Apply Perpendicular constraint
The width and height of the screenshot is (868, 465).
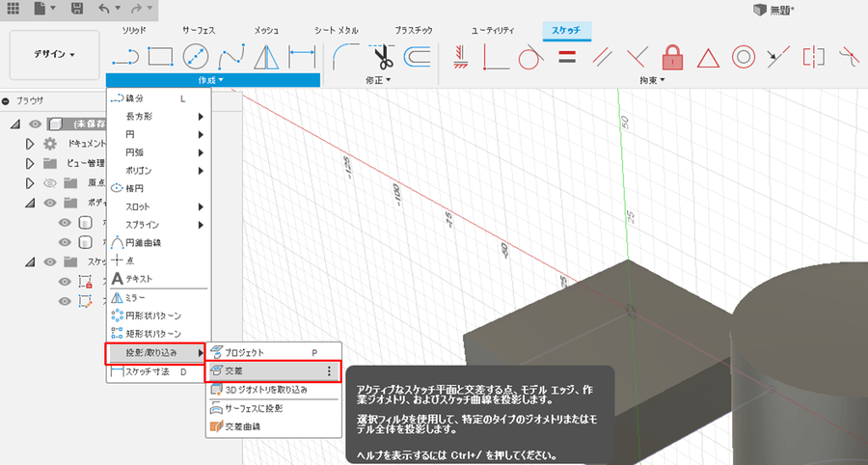pyautogui.click(x=637, y=57)
